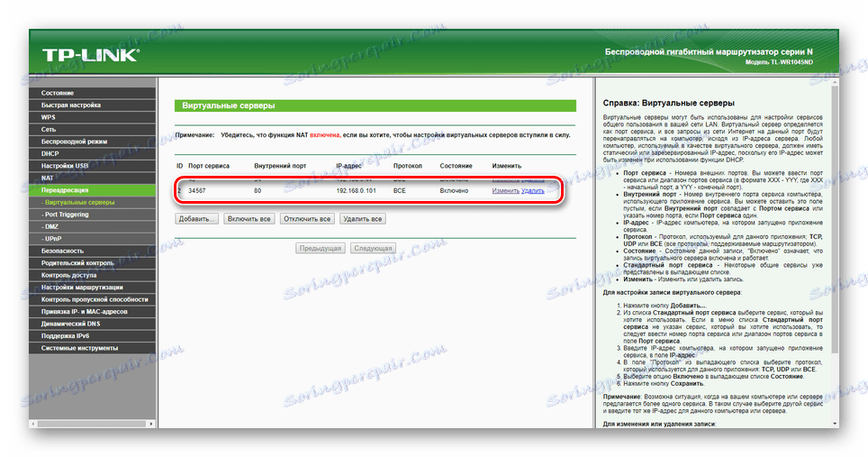Click the Протокол column header

tap(407, 166)
